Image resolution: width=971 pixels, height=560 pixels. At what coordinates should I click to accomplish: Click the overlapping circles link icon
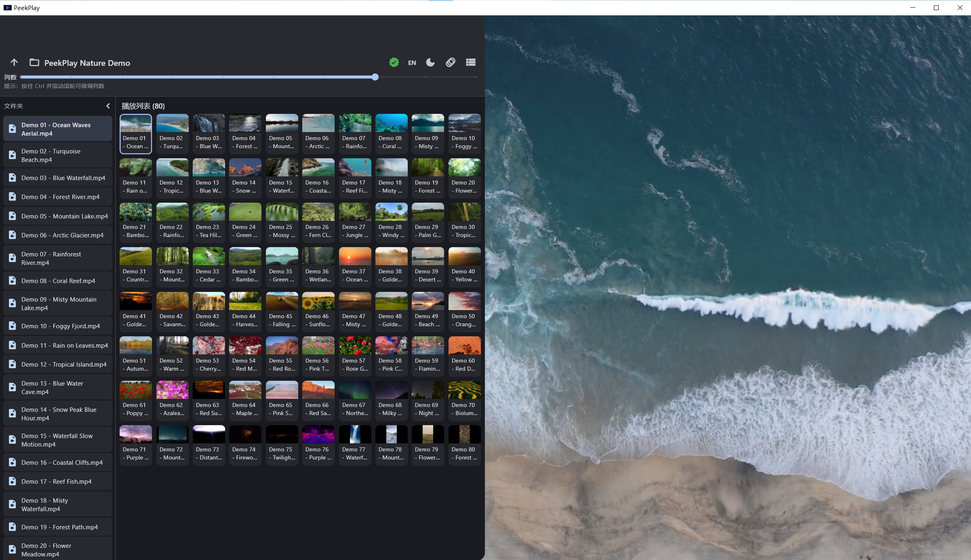tap(451, 63)
